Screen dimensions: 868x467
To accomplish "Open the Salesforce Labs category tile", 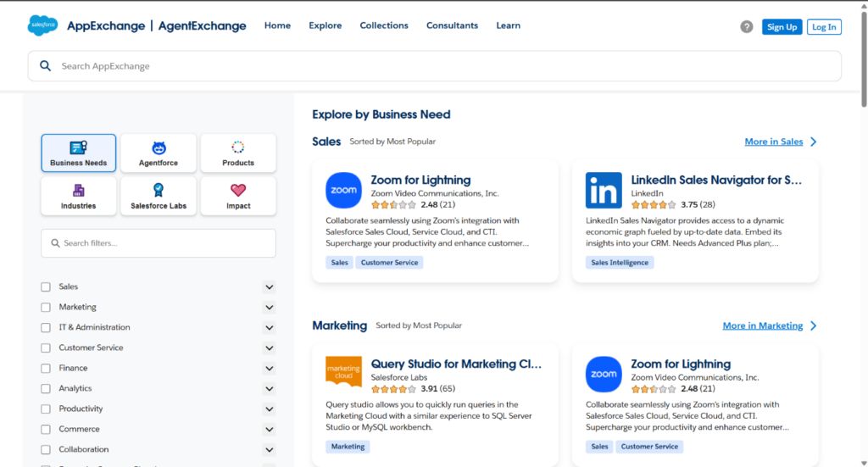I will [159, 196].
